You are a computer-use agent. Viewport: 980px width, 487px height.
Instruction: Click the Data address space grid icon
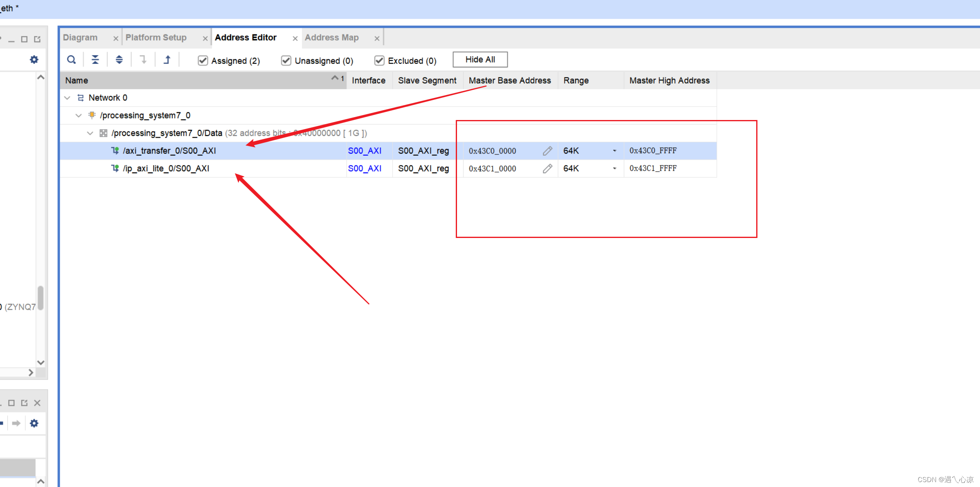coord(103,133)
